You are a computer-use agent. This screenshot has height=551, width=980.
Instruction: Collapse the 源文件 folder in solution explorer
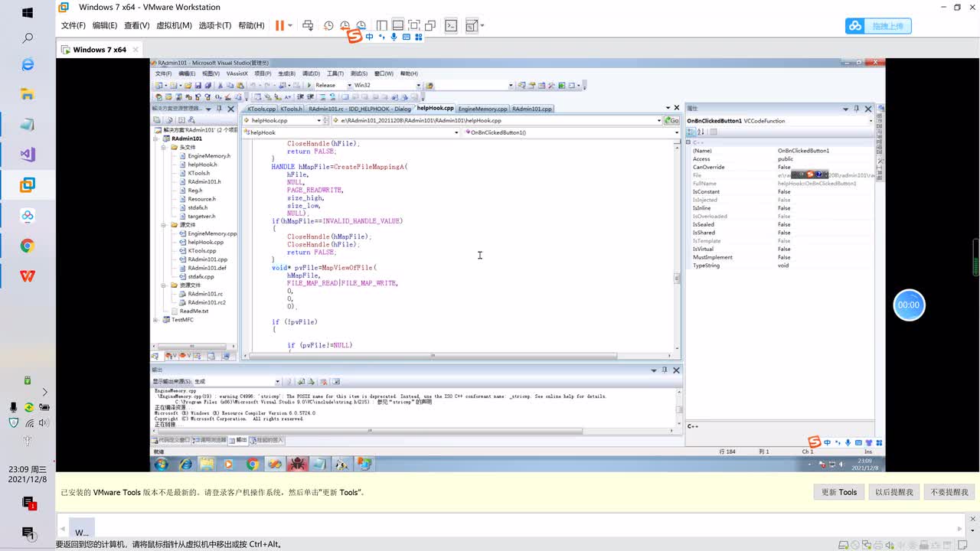(164, 225)
